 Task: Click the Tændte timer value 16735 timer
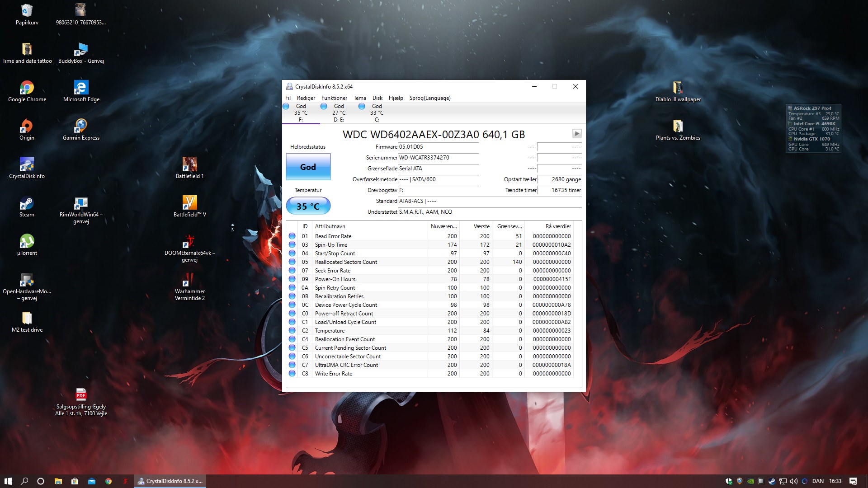[560, 190]
